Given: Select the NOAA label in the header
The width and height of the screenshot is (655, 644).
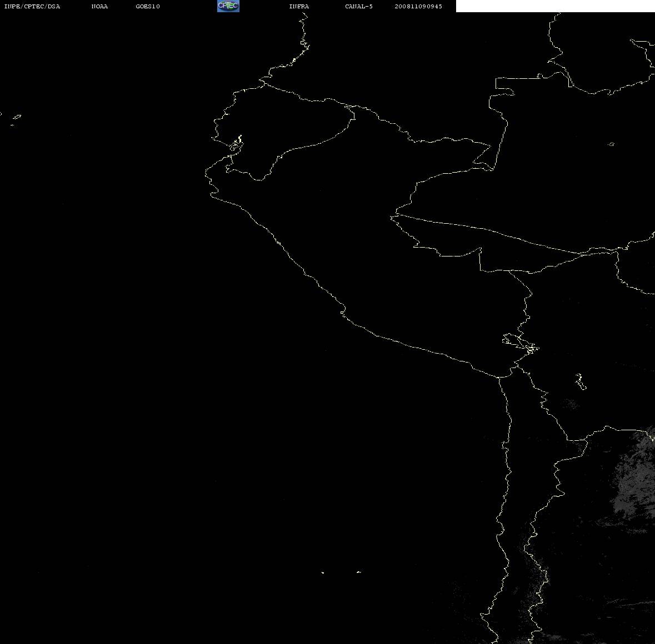Looking at the screenshot, I should click(x=99, y=6).
